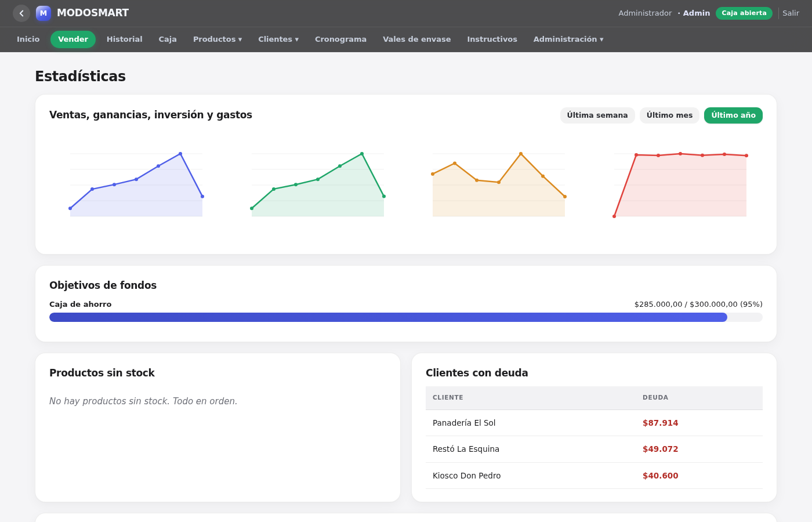Open the Inicio menu item
Viewport: 812px width, 522px height.
pyautogui.click(x=28, y=39)
